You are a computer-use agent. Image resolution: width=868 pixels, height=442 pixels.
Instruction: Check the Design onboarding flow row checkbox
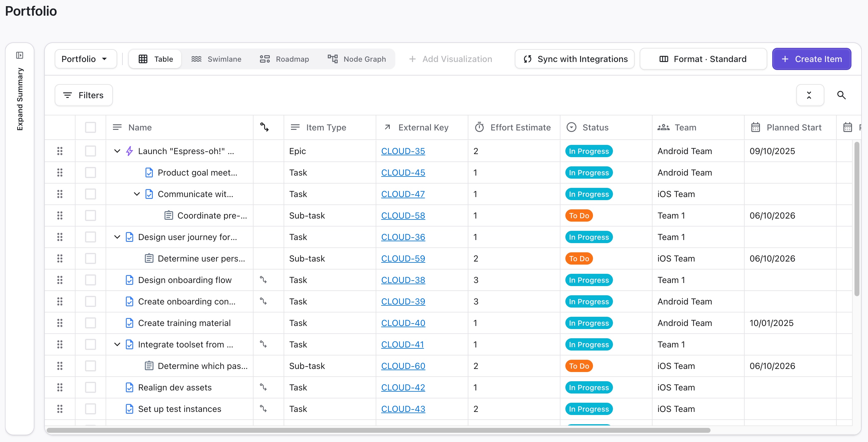click(x=90, y=280)
